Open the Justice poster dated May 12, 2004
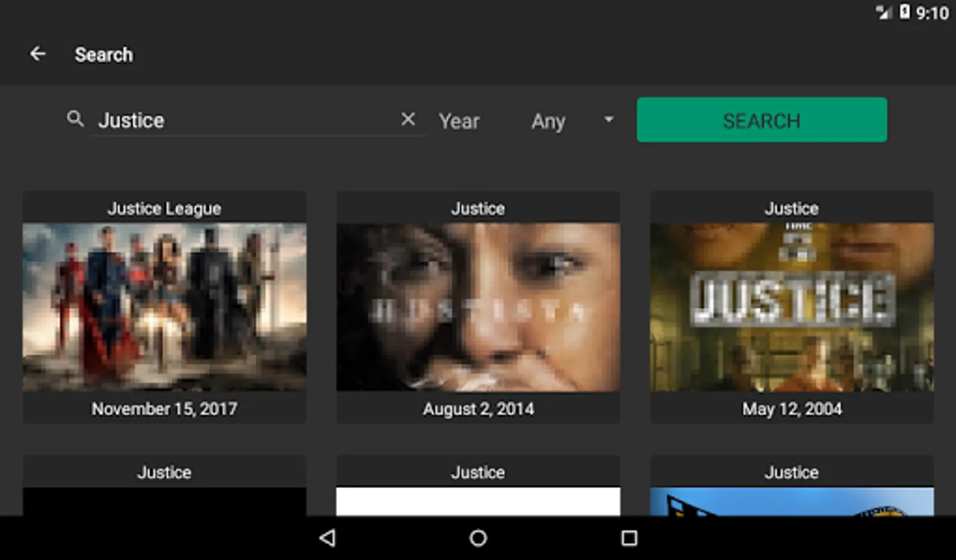 [x=792, y=307]
